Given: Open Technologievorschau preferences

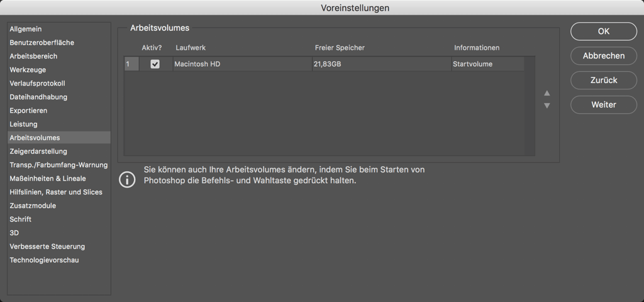Looking at the screenshot, I should point(59,260).
